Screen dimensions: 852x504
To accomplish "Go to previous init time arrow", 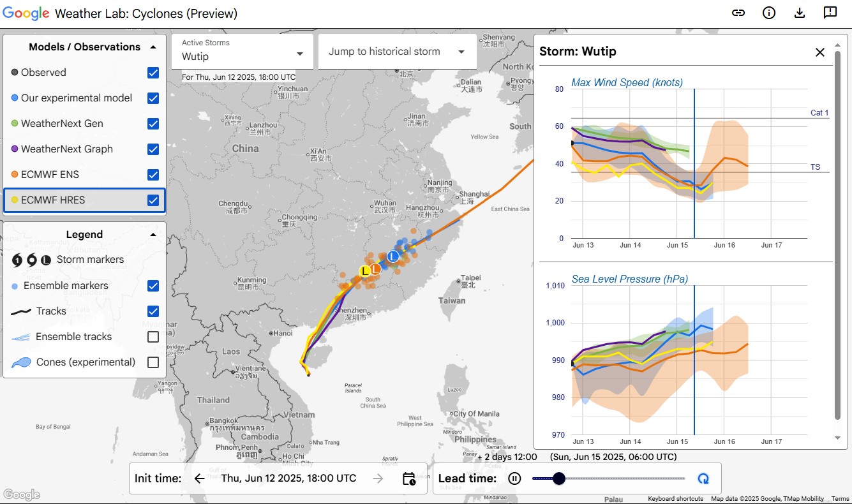I will point(200,478).
